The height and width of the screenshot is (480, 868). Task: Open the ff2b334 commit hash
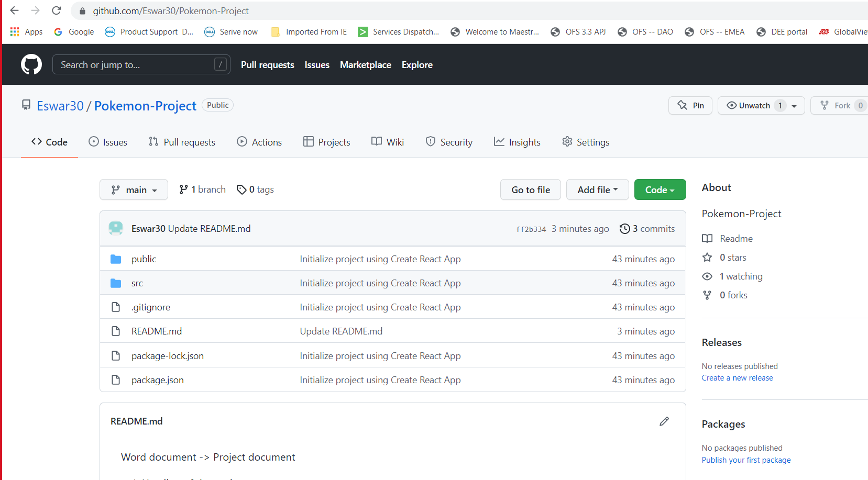[x=531, y=229]
